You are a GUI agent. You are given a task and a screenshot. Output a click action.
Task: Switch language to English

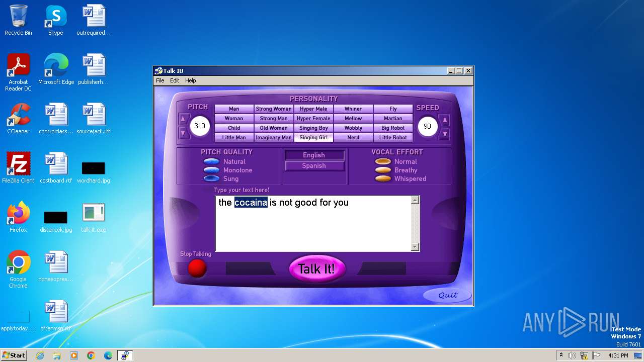pyautogui.click(x=314, y=155)
